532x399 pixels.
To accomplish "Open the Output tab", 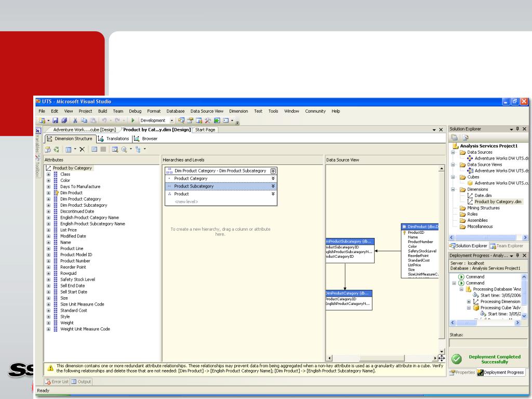I will (81, 382).
